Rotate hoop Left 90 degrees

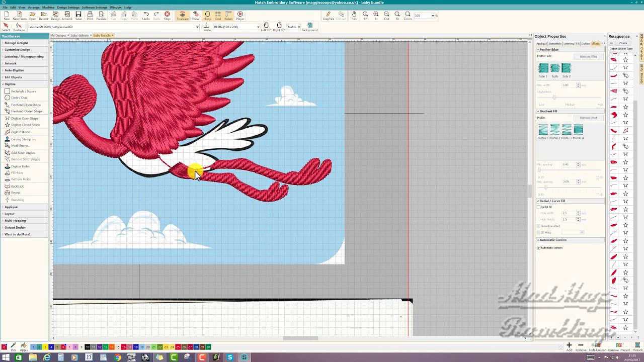click(266, 27)
